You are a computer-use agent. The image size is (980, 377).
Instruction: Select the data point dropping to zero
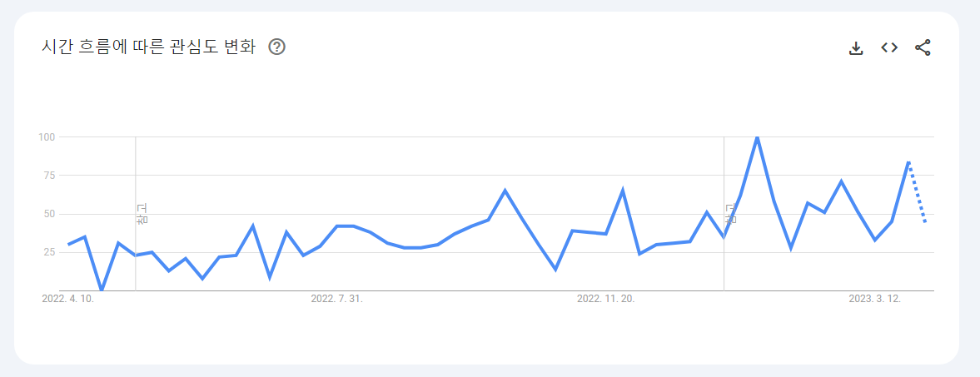coord(102,290)
